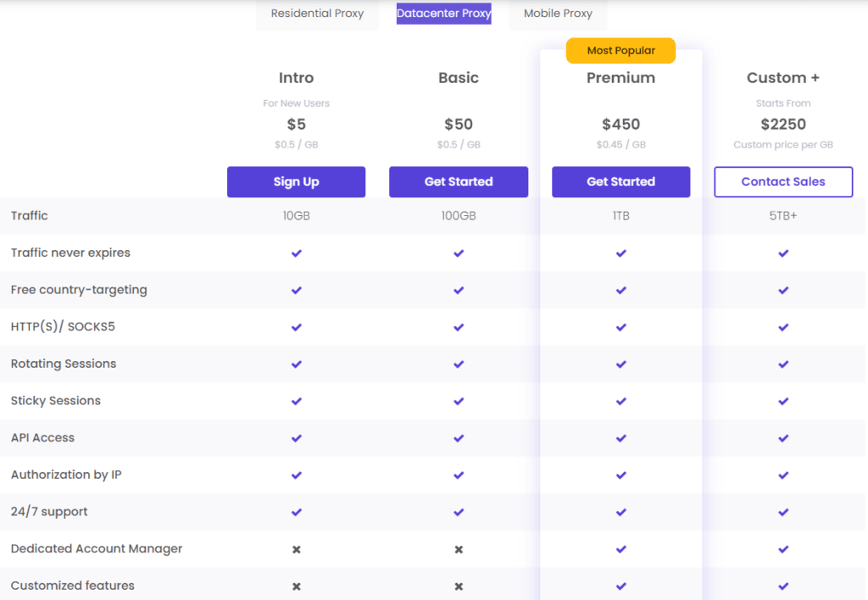The height and width of the screenshot is (600, 868).
Task: Click Basic checkmark for Authorization by IP
Action: [459, 475]
